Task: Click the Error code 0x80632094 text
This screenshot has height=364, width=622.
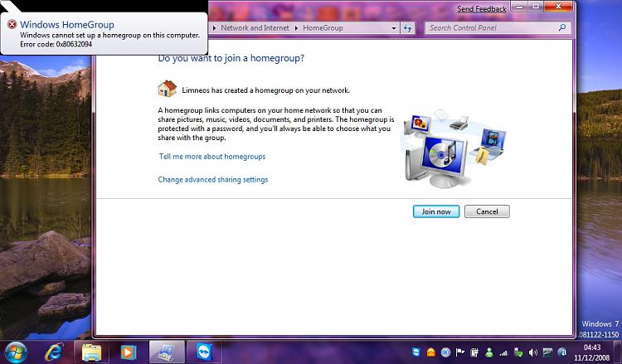Action: click(56, 44)
